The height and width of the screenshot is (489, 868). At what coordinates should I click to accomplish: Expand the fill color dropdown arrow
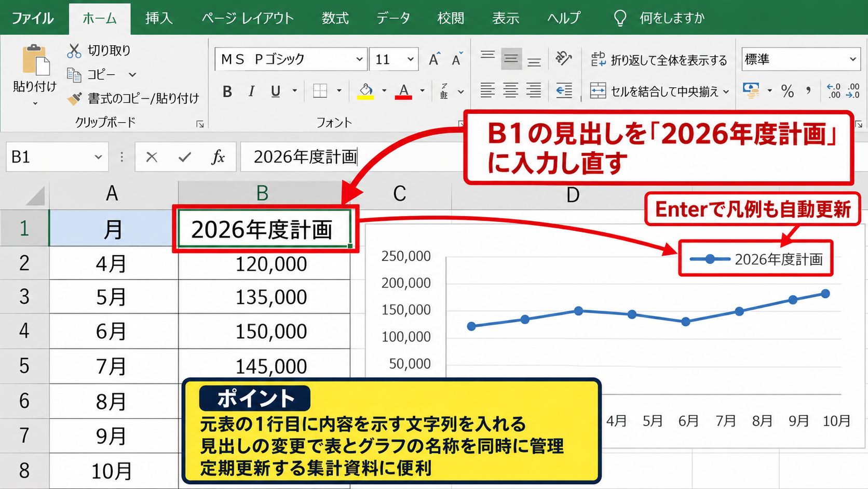click(x=384, y=91)
